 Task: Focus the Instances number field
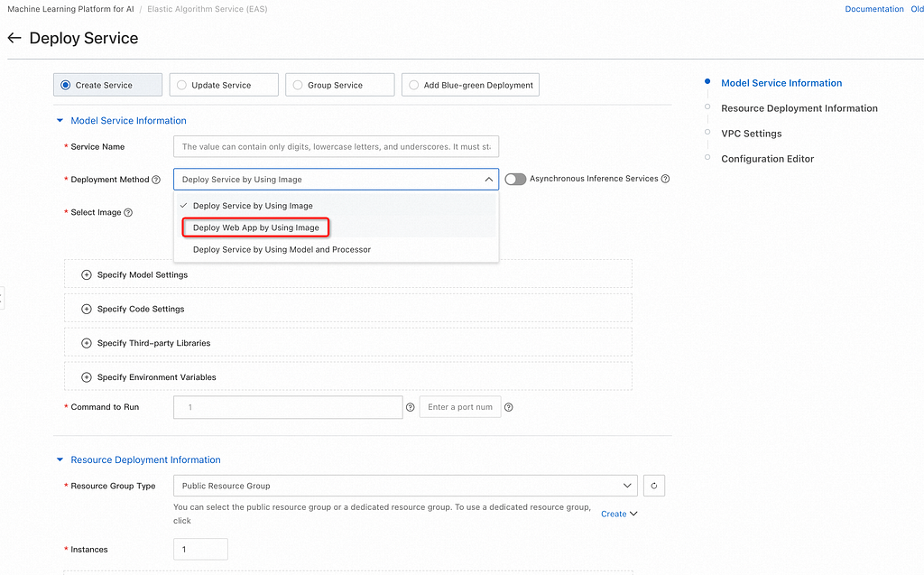click(200, 549)
